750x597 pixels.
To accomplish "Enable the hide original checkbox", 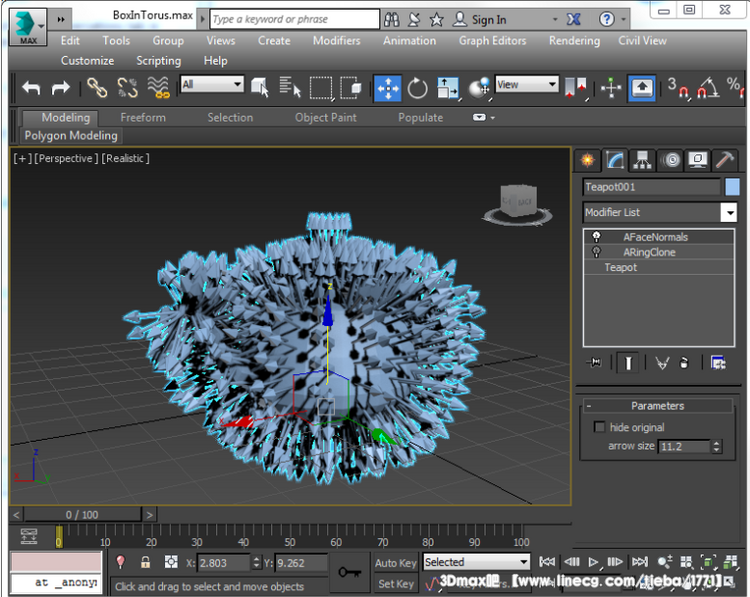I will [599, 426].
